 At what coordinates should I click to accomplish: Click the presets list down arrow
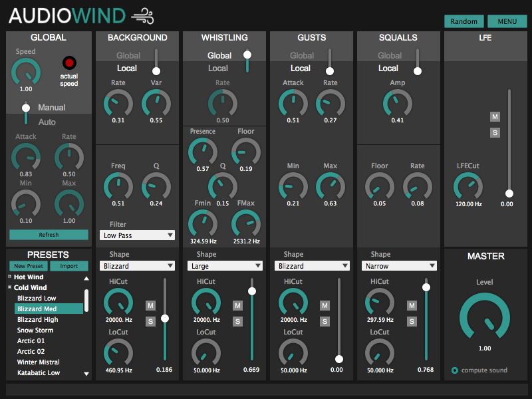click(86, 374)
